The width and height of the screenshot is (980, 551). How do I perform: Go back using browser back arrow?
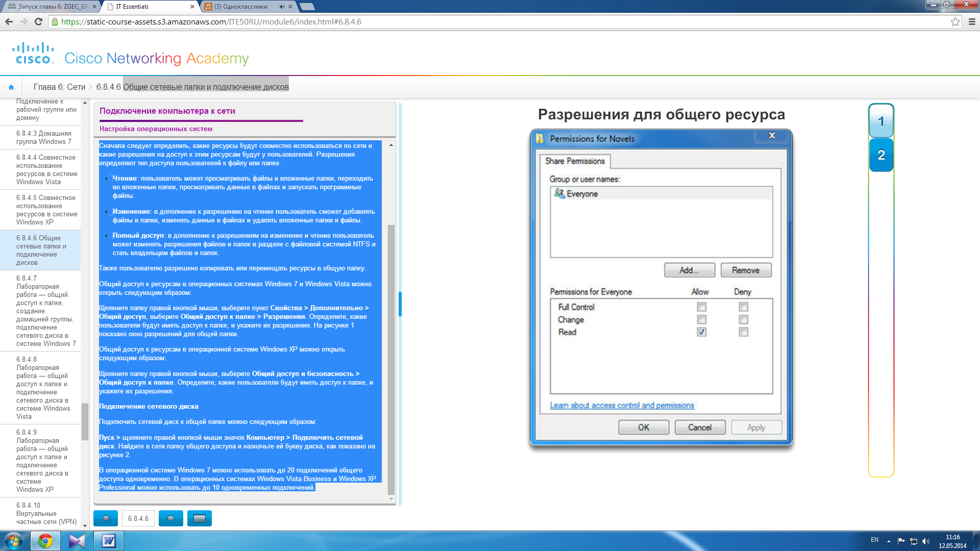[x=9, y=21]
